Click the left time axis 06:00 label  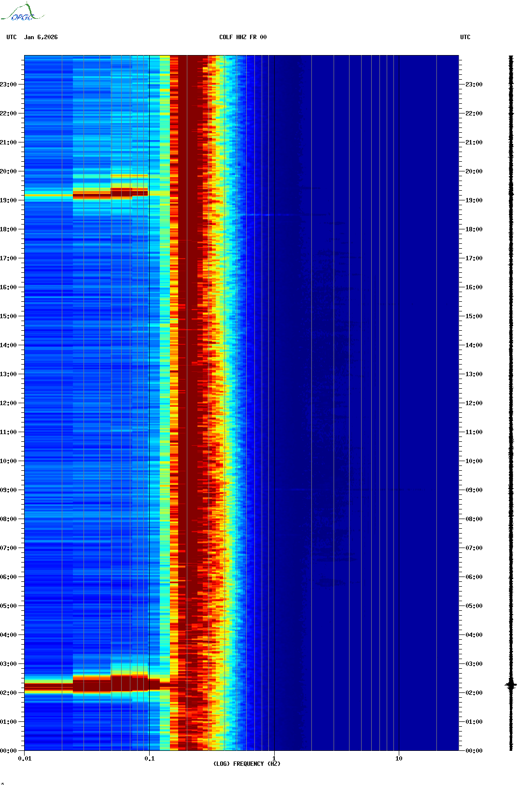[x=9, y=577]
